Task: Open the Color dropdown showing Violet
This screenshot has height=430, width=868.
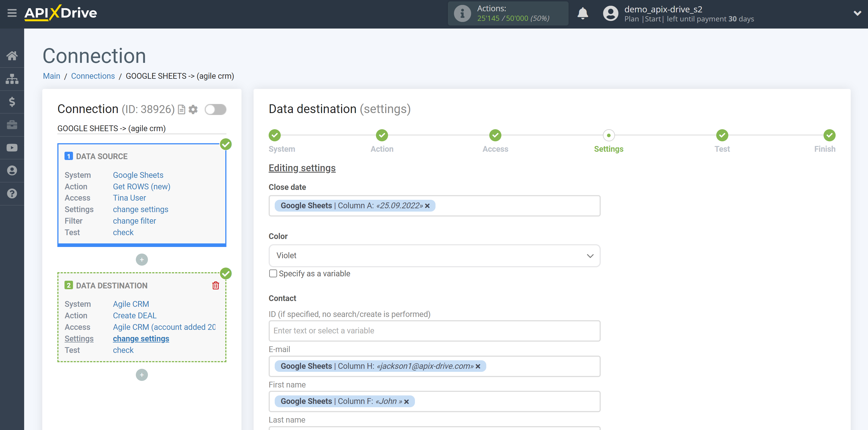Action: [434, 255]
